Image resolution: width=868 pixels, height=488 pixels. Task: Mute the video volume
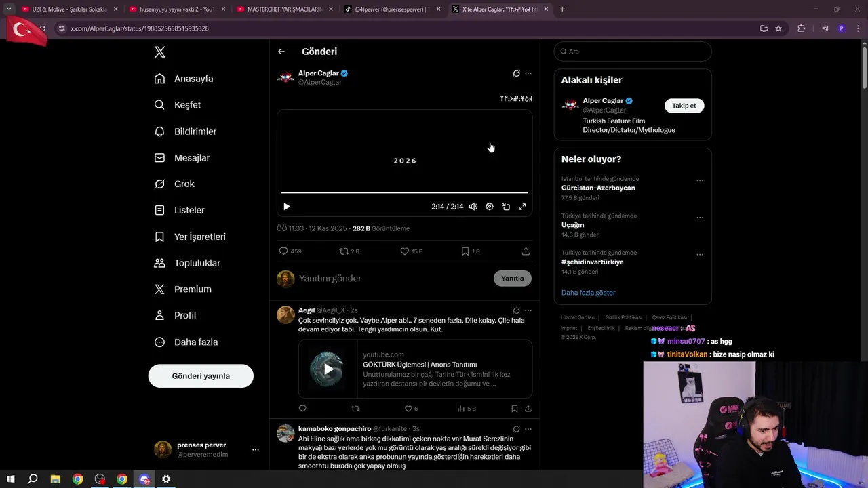[473, 207]
